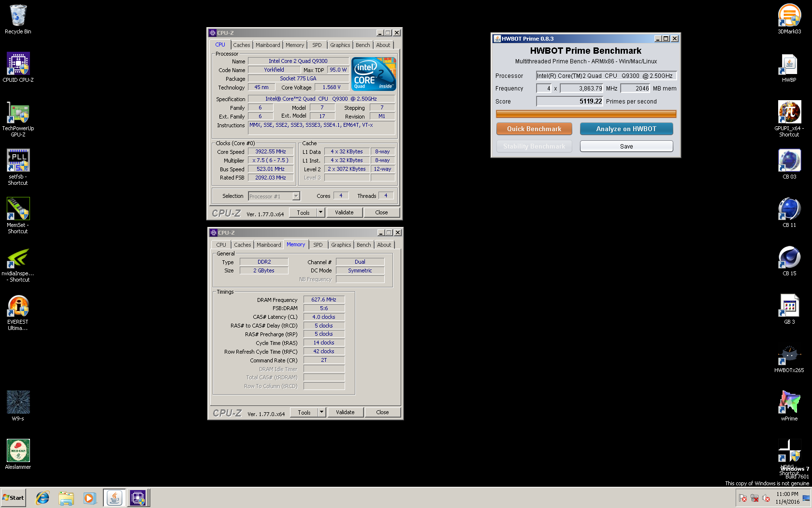Viewport: 812px width, 508px height.
Task: Expand the Processor #1 selection dropdown
Action: pyautogui.click(x=296, y=196)
